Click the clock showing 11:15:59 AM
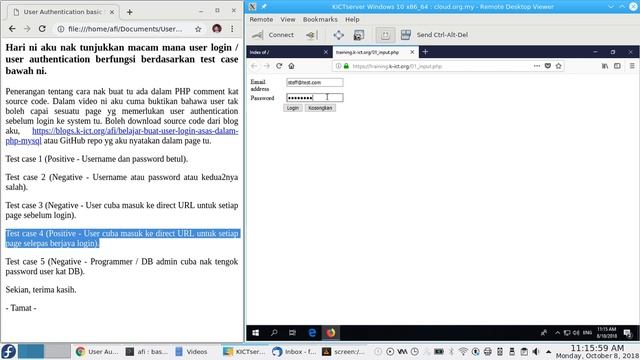This screenshot has height=360, width=640. tap(597, 348)
